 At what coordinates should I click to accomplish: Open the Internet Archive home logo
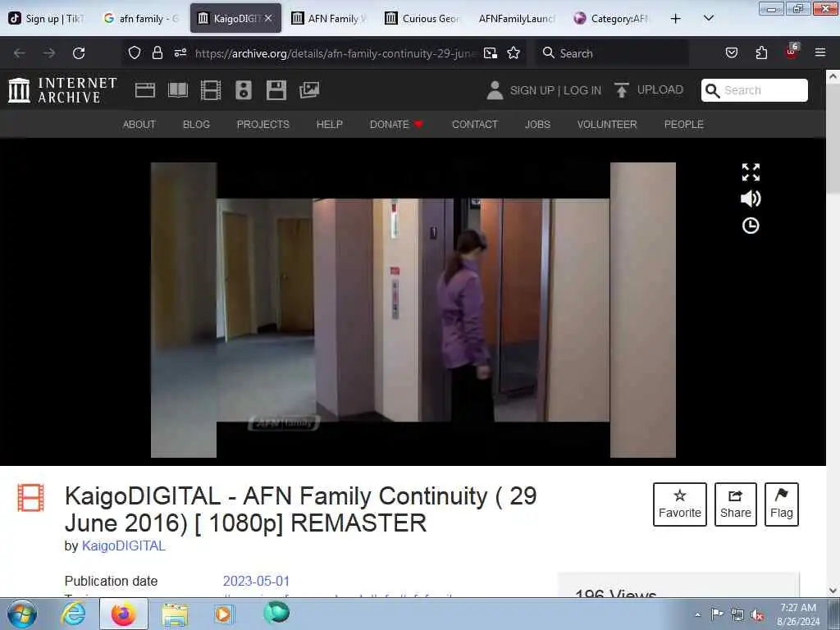[62, 90]
